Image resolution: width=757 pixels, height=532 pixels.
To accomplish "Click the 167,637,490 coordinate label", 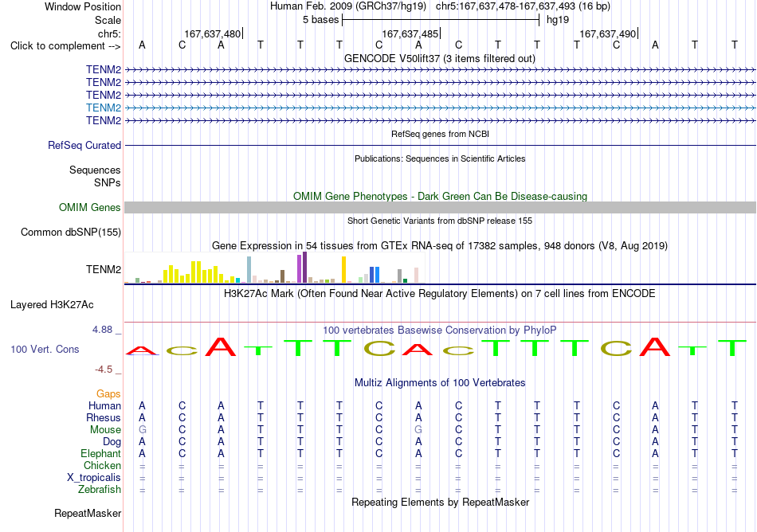I will click(607, 33).
